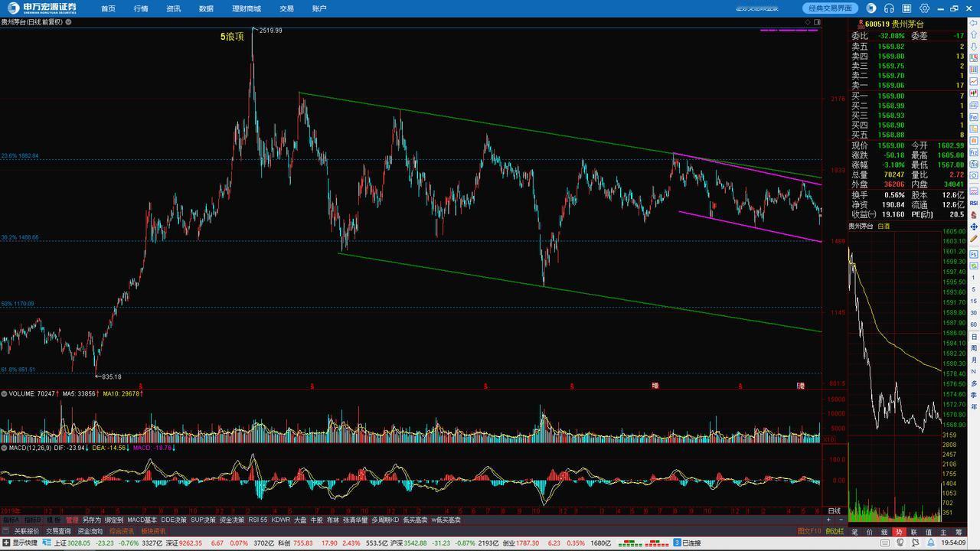Open the 板块资讯 sector news tab
Viewport: 980px width, 551px height.
click(x=153, y=531)
